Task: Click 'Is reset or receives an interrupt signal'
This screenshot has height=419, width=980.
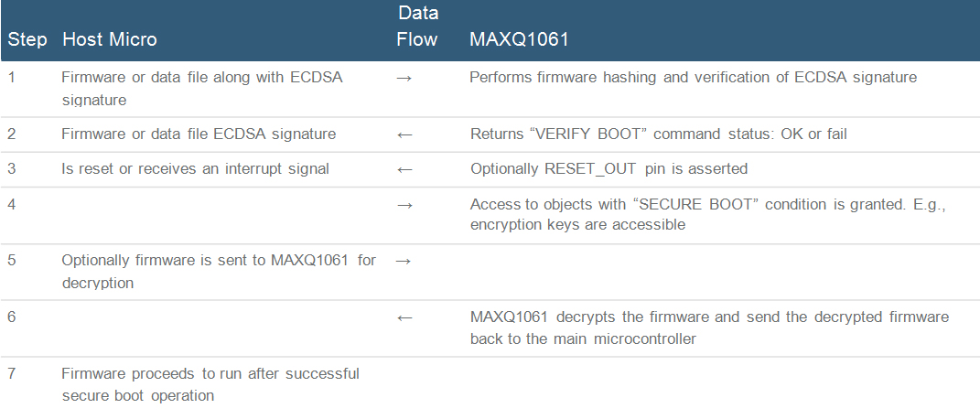Action: (195, 169)
